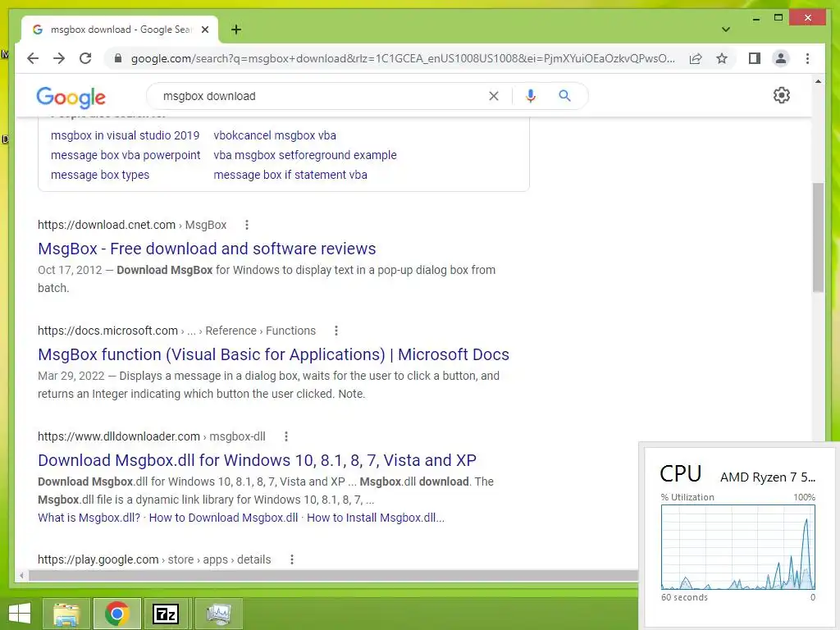Open more options for play.google.com result
The width and height of the screenshot is (840, 630).
291,559
